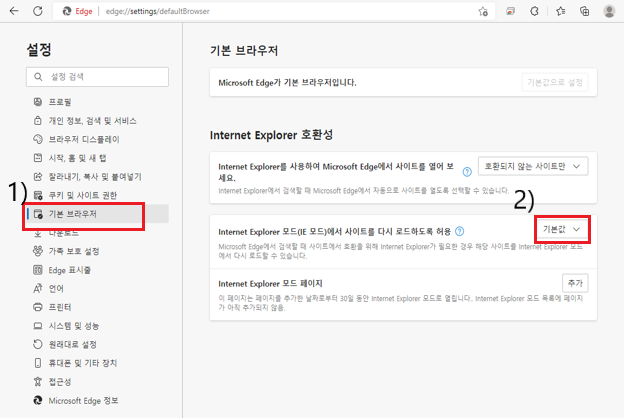The width and height of the screenshot is (624, 418).
Task: Open 시작, 홈 및 새 탭 settings
Action: point(98,158)
